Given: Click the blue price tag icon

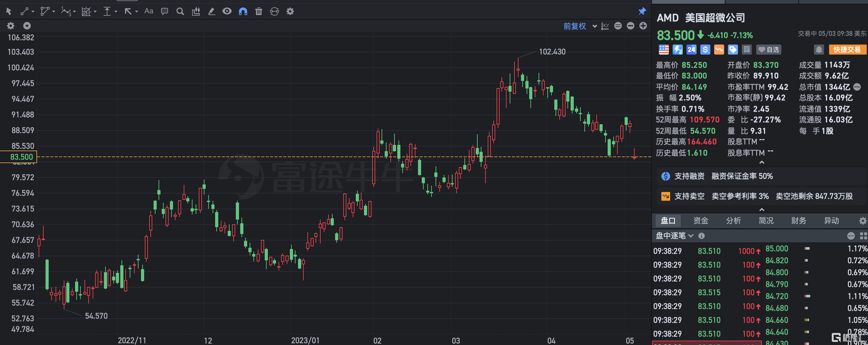Looking at the screenshot, I should click(733, 50).
